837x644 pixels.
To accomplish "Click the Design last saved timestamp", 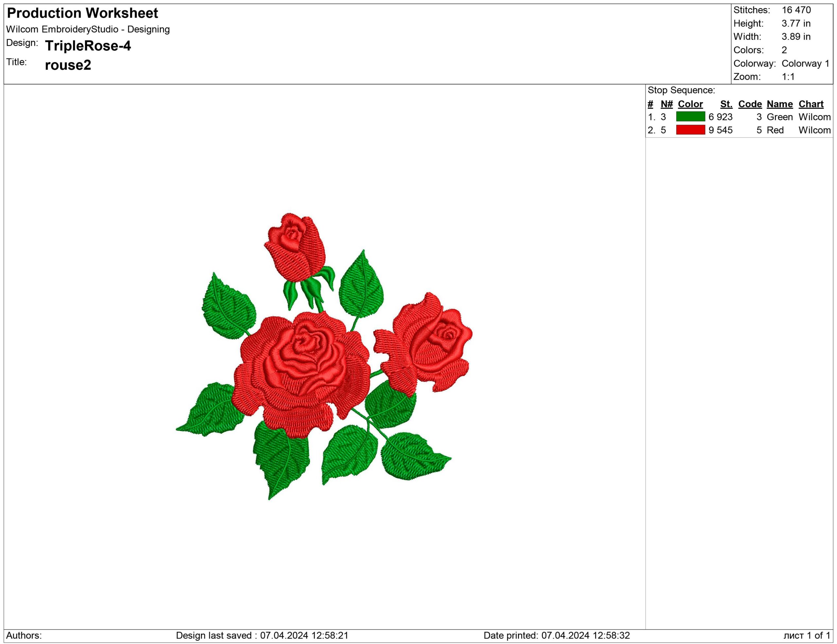I will (262, 635).
